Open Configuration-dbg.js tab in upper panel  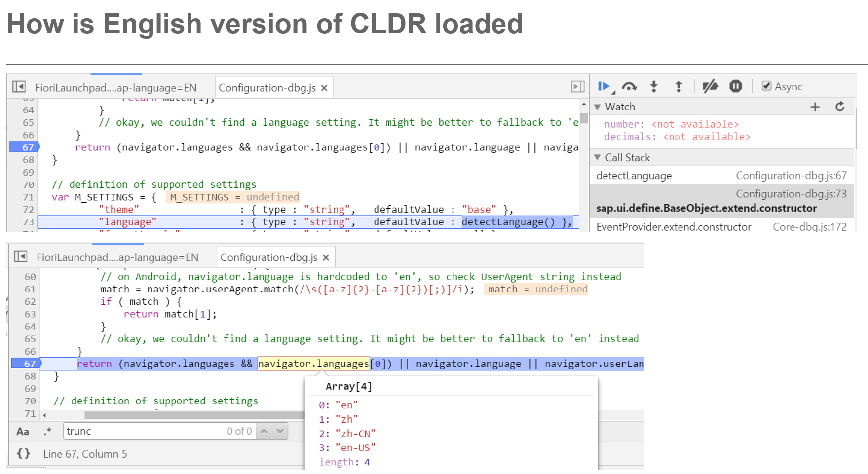coord(267,88)
